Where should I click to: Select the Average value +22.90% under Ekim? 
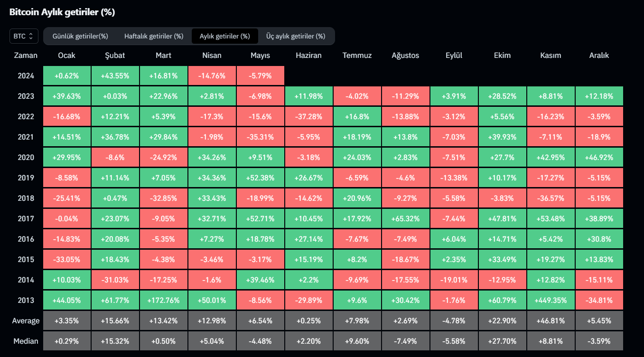click(x=502, y=320)
